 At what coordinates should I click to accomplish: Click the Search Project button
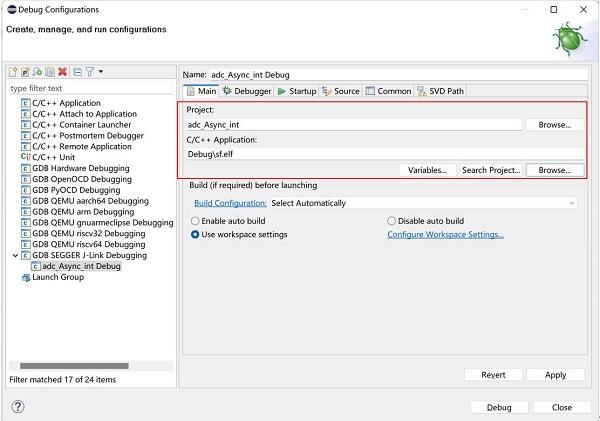(490, 170)
